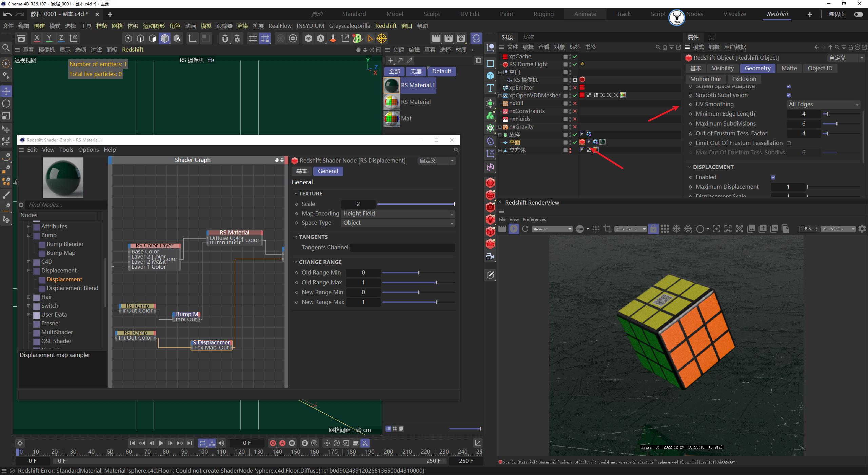868x475 pixels.
Task: Click the Render to Picture Viewer icon
Action: [x=448, y=38]
